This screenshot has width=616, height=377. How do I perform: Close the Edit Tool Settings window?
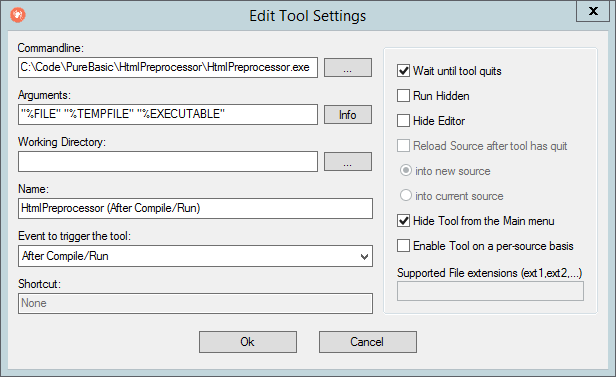pyautogui.click(x=593, y=11)
